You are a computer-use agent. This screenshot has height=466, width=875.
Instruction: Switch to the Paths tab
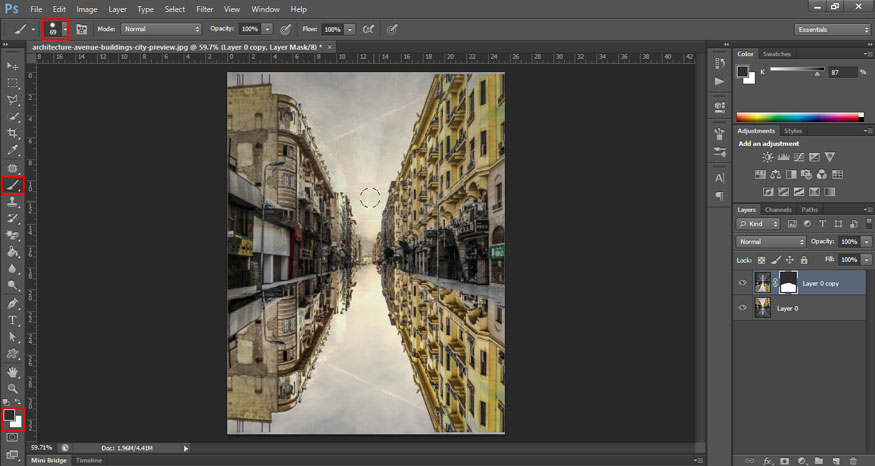pyautogui.click(x=809, y=210)
